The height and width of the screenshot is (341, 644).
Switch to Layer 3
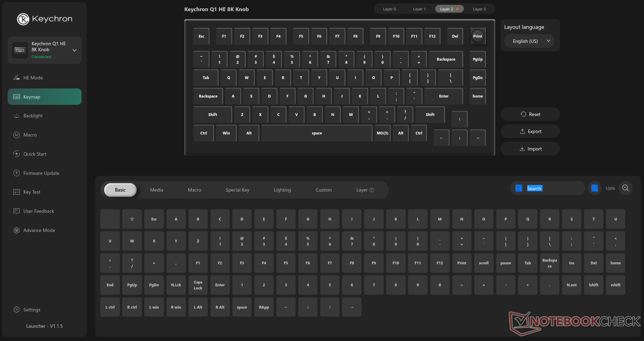pos(479,9)
